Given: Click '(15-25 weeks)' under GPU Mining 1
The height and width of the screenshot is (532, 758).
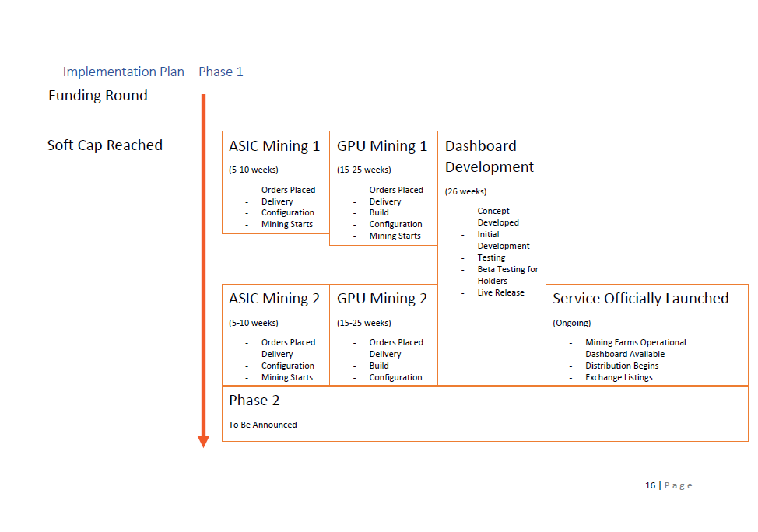Looking at the screenshot, I should (364, 170).
